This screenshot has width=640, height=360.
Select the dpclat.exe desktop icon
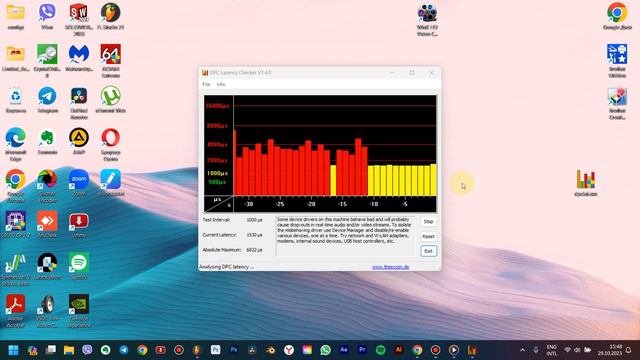tap(586, 183)
